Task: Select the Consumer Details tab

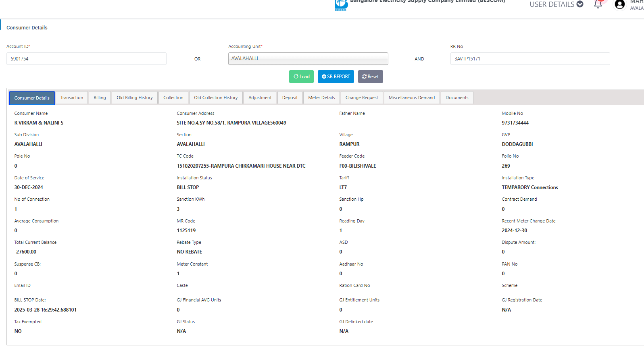Action: pyautogui.click(x=32, y=98)
